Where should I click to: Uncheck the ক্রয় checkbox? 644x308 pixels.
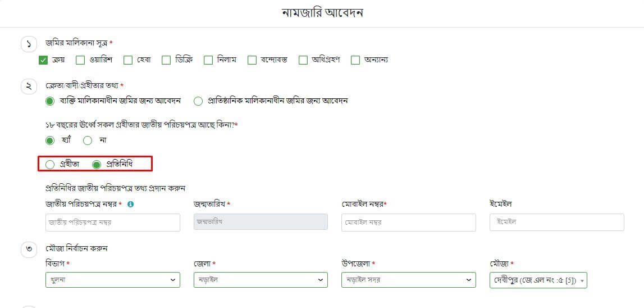click(43, 60)
